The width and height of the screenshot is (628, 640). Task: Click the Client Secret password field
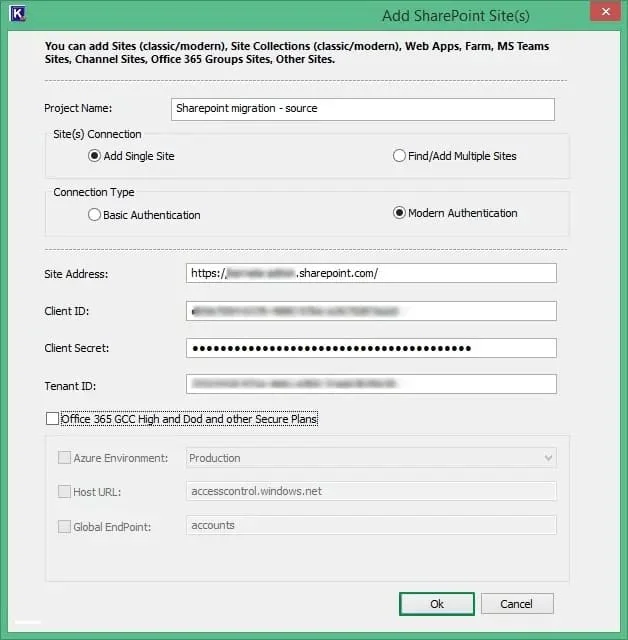371,348
